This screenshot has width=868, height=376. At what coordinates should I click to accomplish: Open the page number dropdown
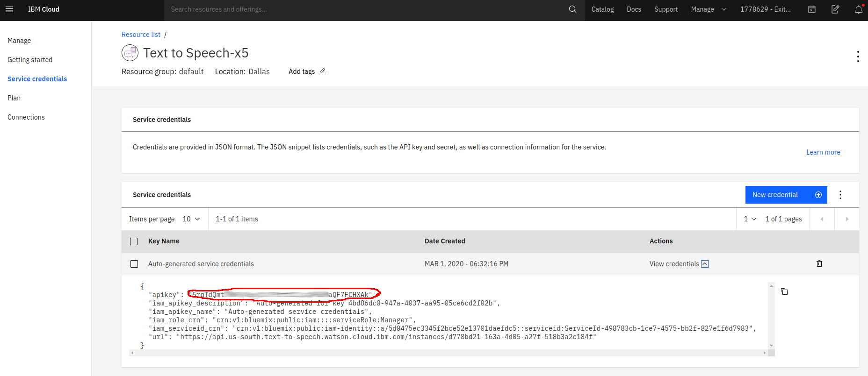pos(750,219)
